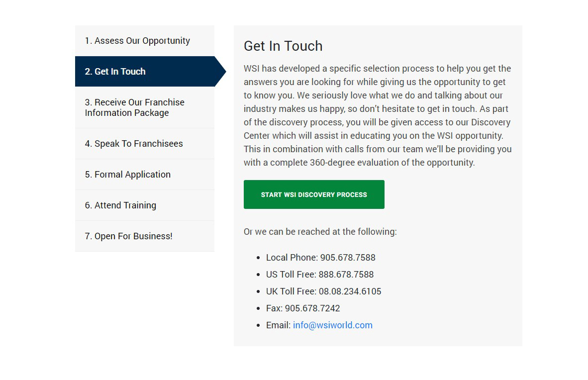This screenshot has height=380, width=588.
Task: Open Receive Our Franchise Information Package step
Action: 145,107
